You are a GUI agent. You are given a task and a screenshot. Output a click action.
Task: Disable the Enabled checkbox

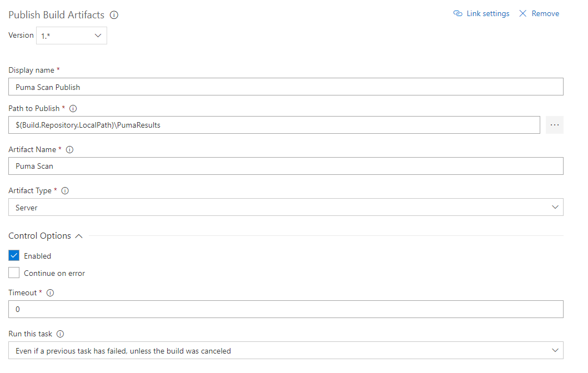(x=14, y=255)
